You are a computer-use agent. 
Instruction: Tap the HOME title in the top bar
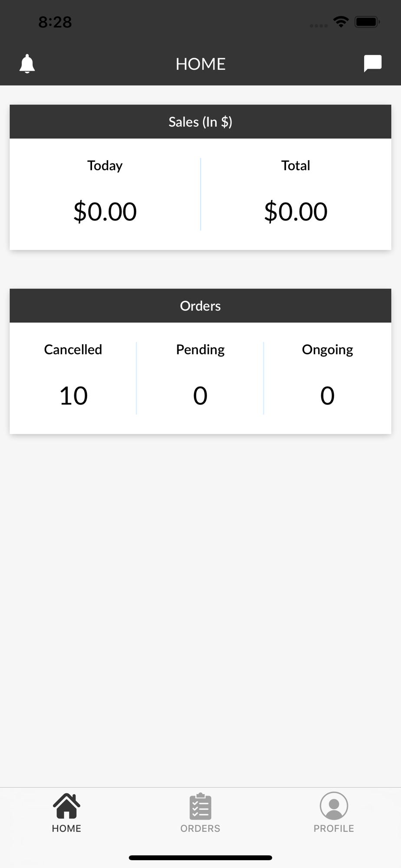click(x=200, y=64)
